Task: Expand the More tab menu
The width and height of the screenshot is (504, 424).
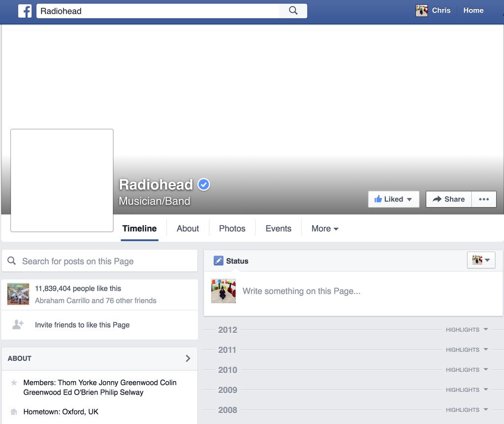Action: pos(325,228)
